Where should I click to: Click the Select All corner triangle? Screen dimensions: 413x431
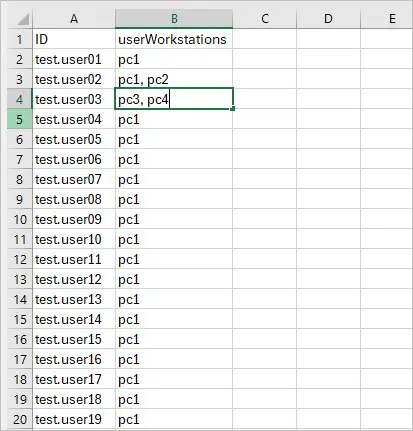(23, 19)
